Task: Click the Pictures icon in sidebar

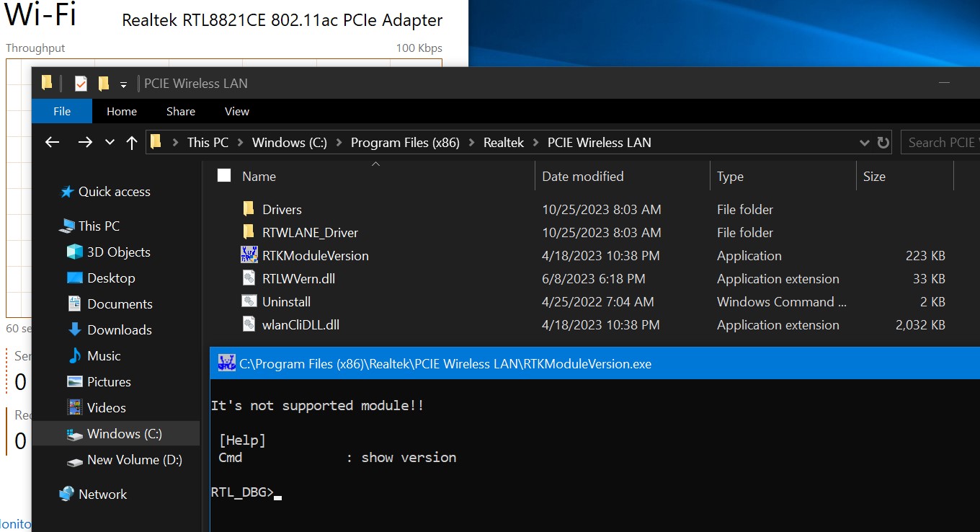Action: coord(75,381)
